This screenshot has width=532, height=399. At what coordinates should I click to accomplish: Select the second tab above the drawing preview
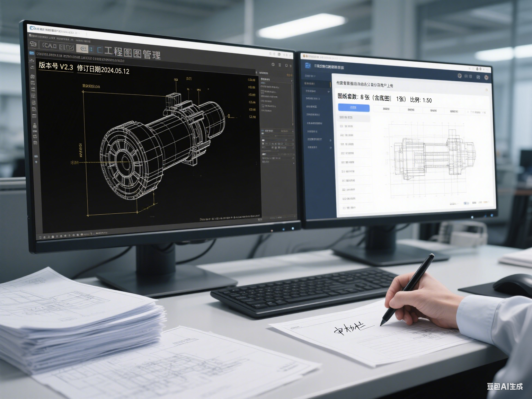coord(411,110)
